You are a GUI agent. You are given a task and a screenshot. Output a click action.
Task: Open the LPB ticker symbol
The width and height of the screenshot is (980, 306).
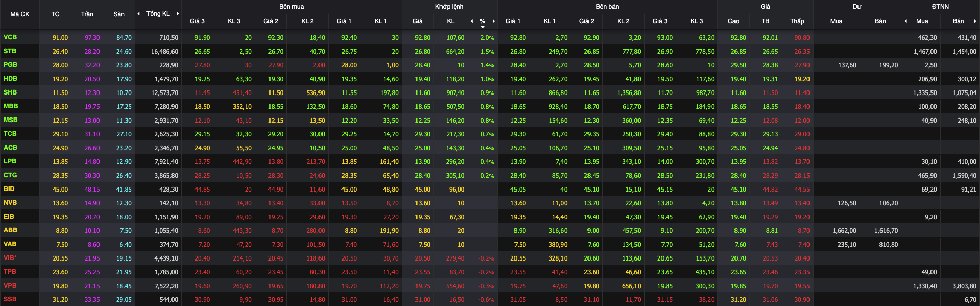click(10, 161)
